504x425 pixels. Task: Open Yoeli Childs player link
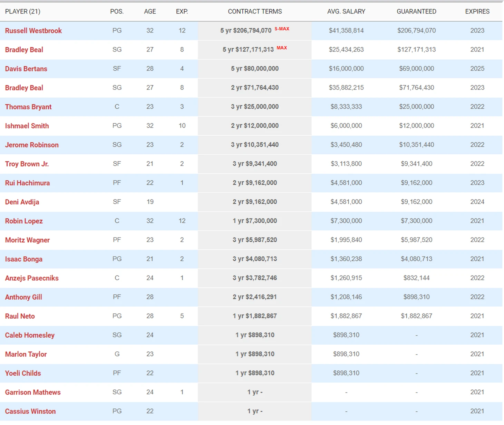(23, 373)
